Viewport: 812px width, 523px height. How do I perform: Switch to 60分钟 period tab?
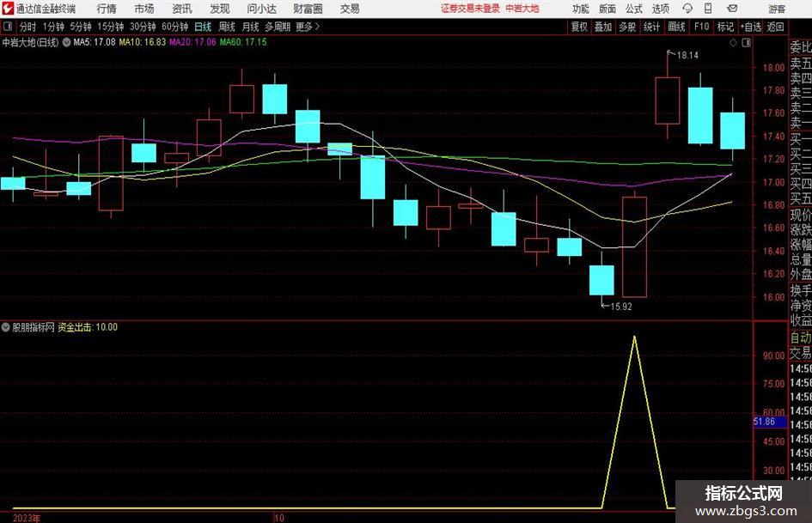pos(175,27)
